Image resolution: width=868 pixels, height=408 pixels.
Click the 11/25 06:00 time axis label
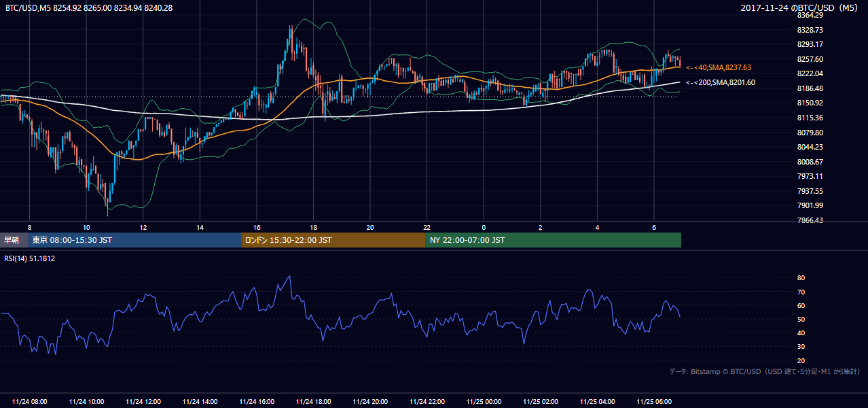tap(653, 402)
